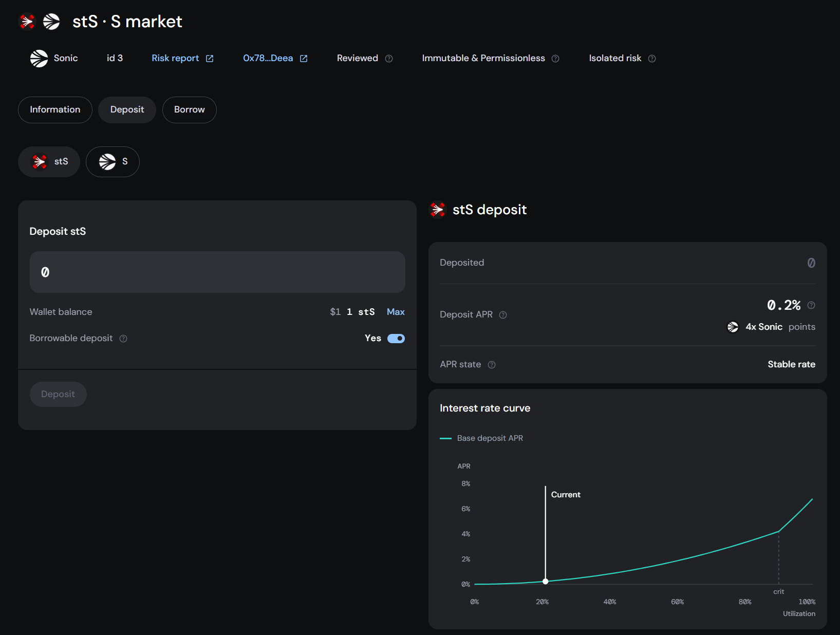Open the Reviewed help icon
The image size is (840, 635).
click(x=388, y=59)
